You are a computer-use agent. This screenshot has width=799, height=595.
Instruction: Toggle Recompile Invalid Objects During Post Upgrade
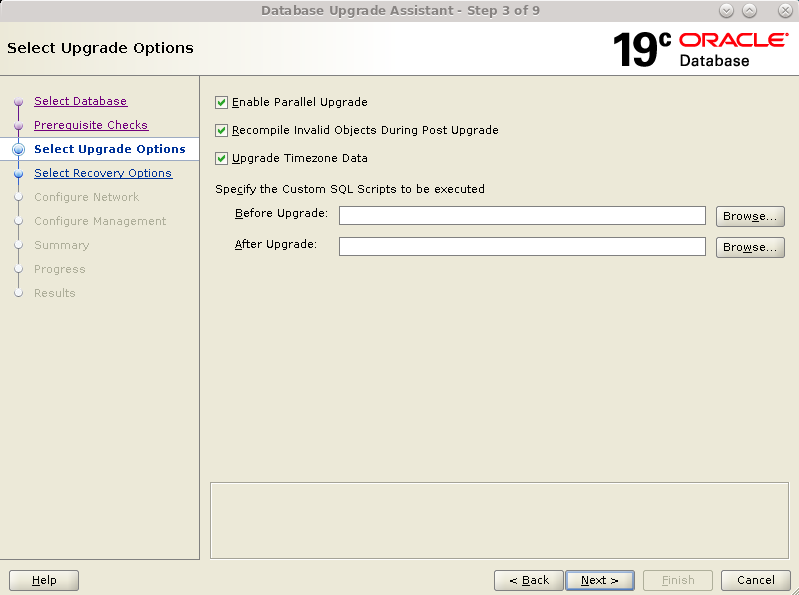click(x=221, y=130)
